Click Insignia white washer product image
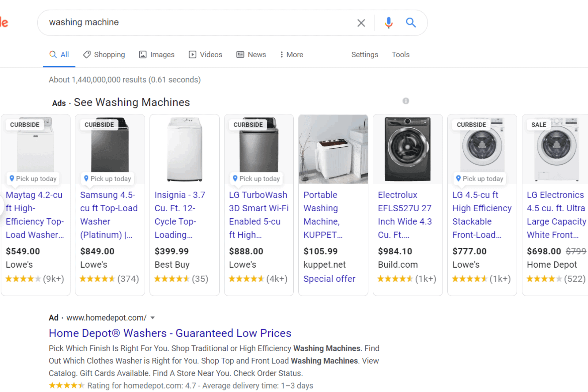This screenshot has height=392, width=588. coord(184,149)
